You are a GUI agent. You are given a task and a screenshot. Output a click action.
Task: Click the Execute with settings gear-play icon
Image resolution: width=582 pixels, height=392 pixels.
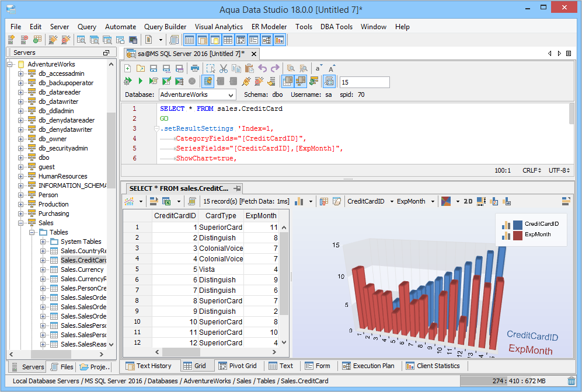(128, 81)
